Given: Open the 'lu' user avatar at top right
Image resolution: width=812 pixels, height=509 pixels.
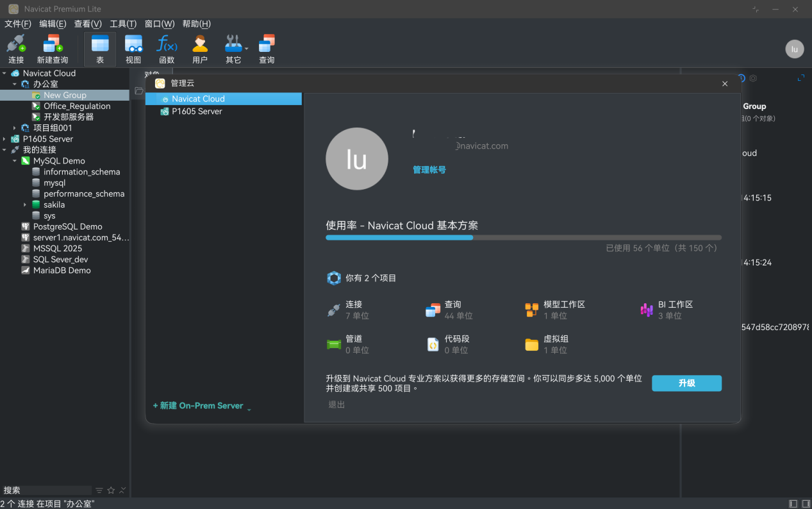Looking at the screenshot, I should click(794, 49).
